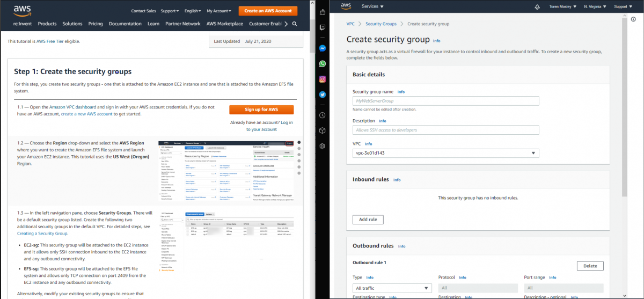
Task: Open the Learn nav item
Action: click(x=153, y=24)
